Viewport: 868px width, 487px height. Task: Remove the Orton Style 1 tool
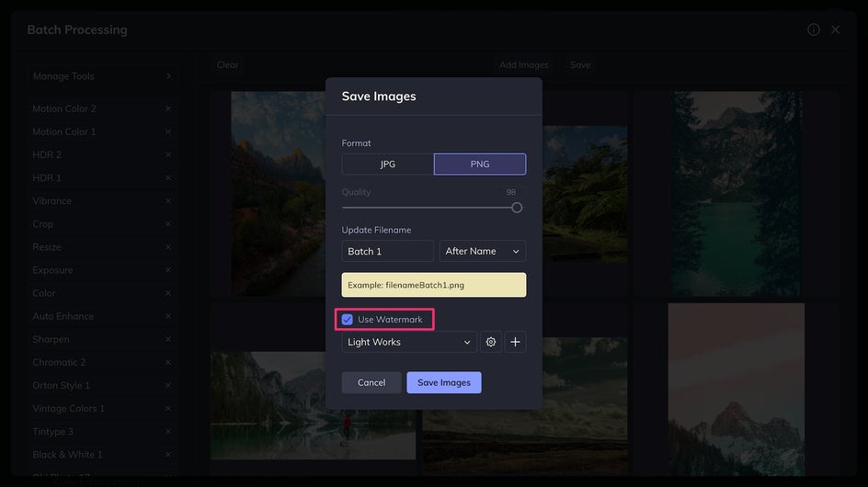(x=167, y=385)
